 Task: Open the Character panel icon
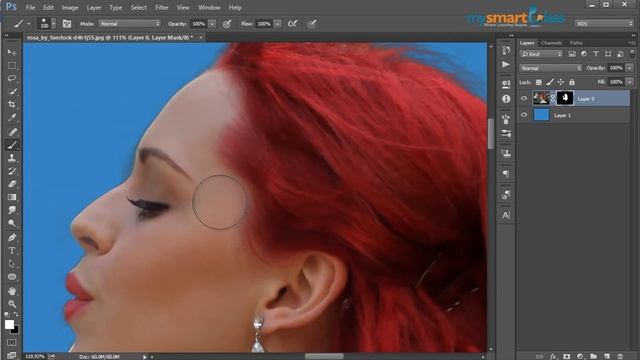(506, 215)
